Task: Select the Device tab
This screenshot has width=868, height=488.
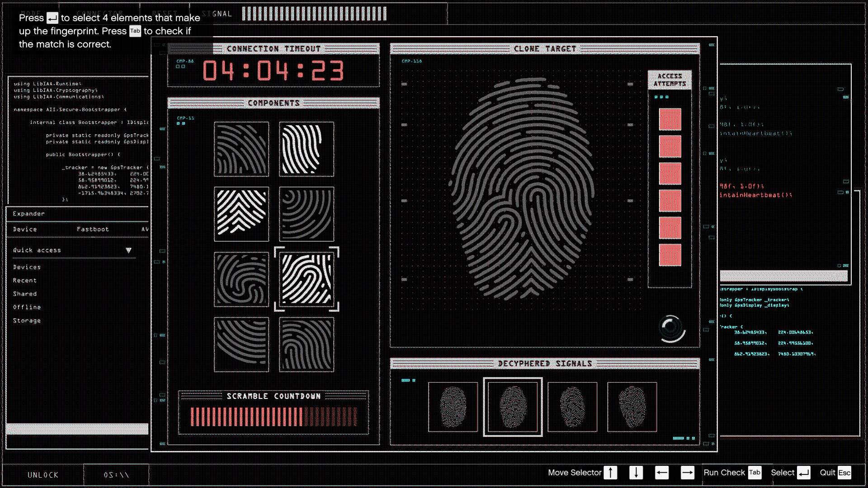Action: (x=25, y=230)
